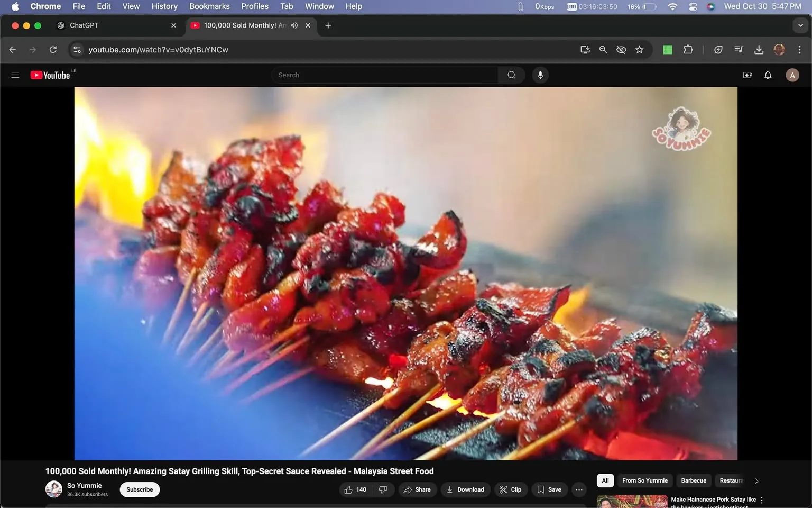The width and height of the screenshot is (812, 508).
Task: Subscribe to So Yummie channel
Action: 139,489
